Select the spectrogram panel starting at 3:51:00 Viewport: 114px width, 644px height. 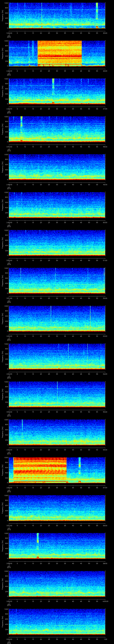(57, 281)
